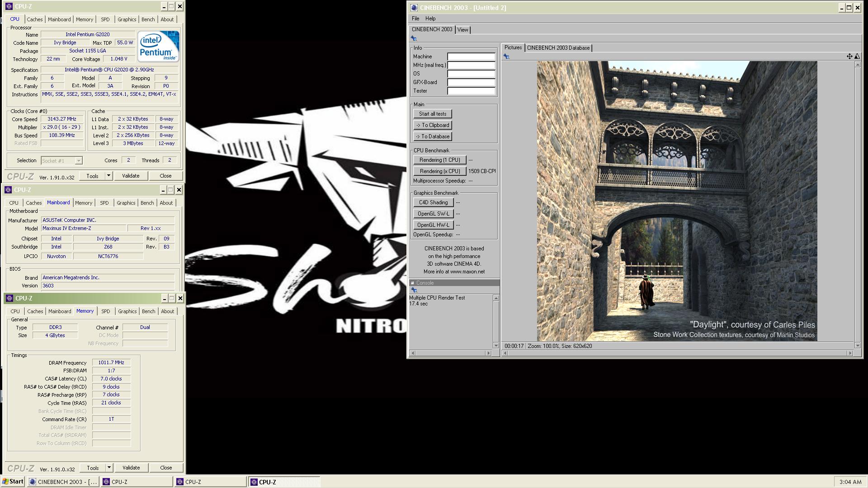
Task: Start the OpenGL HW-L test
Action: click(433, 225)
